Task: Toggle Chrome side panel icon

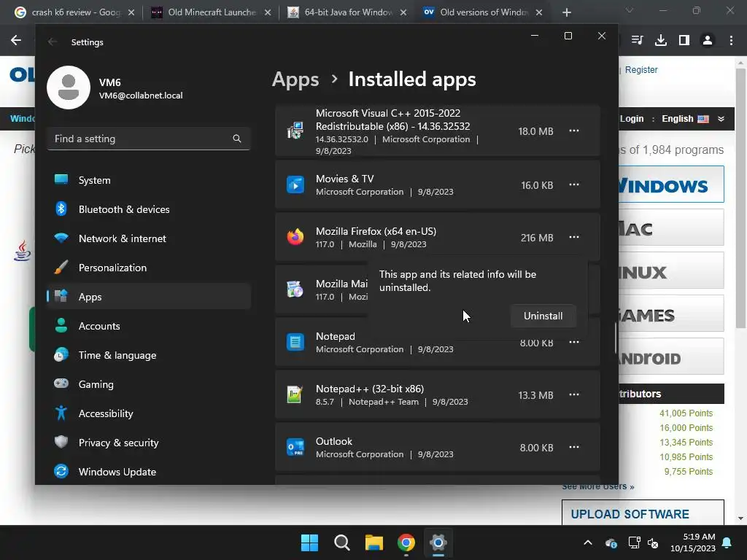Action: click(684, 40)
